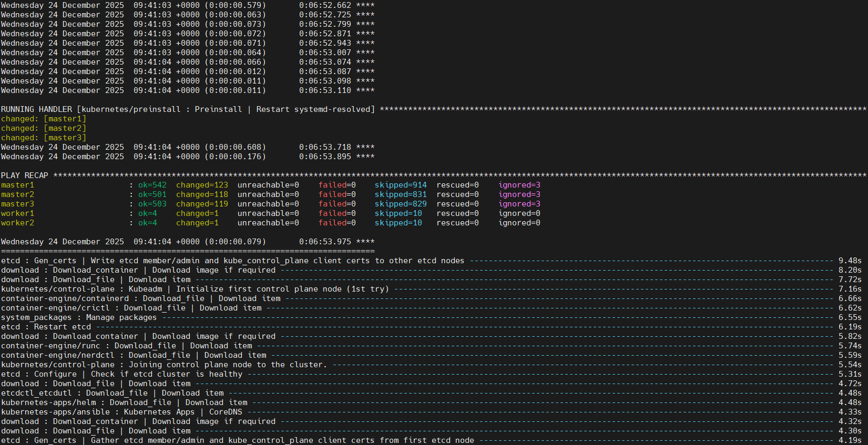Click the "changed: [master1]" line
868x445 pixels.
[44, 119]
